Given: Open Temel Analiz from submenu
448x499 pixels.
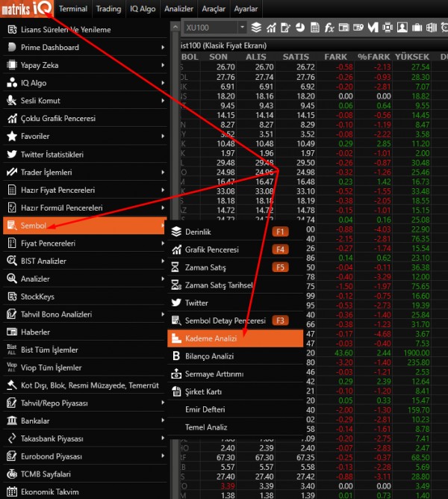Looking at the screenshot, I should pos(235,427).
